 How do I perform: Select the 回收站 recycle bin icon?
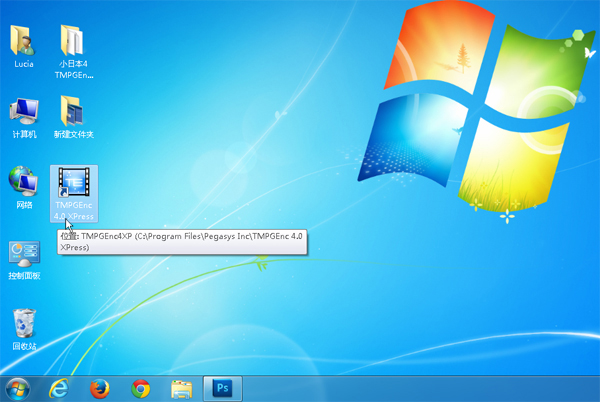point(24,324)
